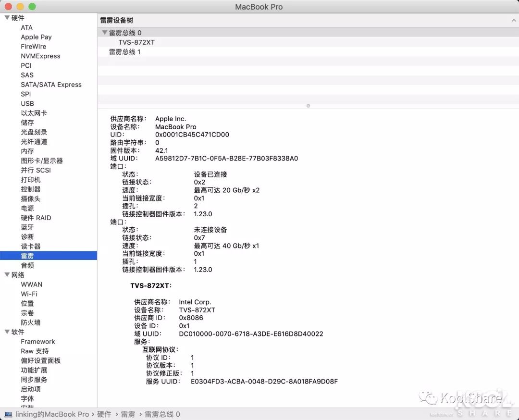Click 硬件 in the bottom path bar

104,414
